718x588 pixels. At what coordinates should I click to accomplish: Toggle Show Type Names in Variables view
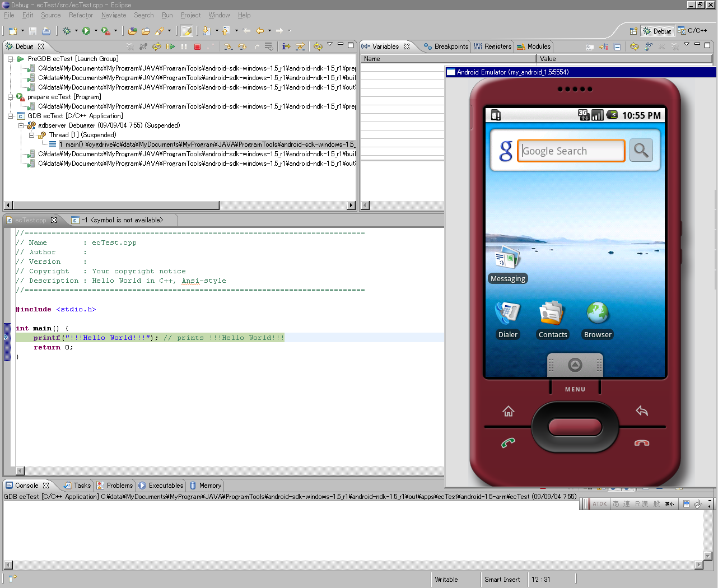click(590, 47)
